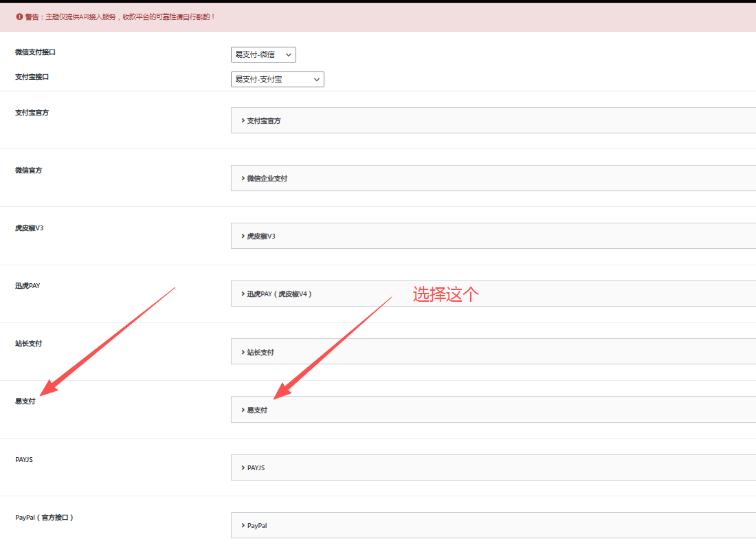Screen dimensions: 756x552
Task: Click the chevron icon before PayPal panel
Action: click(x=243, y=525)
